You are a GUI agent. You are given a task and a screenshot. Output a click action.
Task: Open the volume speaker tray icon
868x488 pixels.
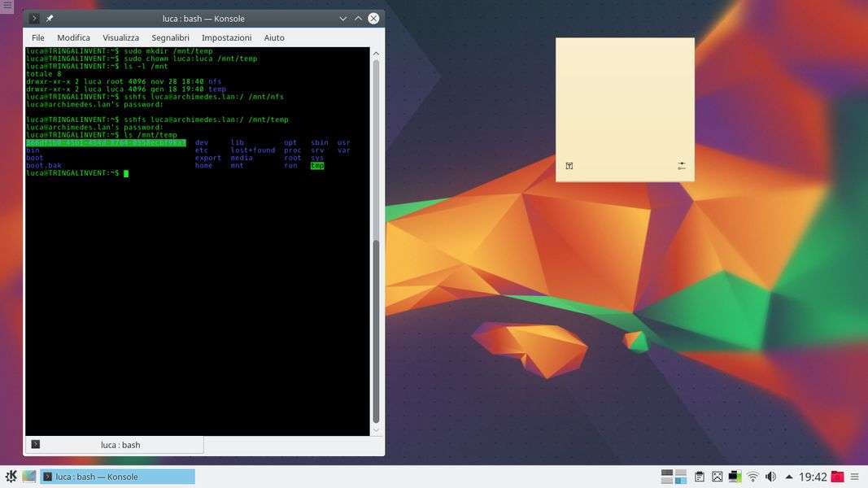point(770,477)
